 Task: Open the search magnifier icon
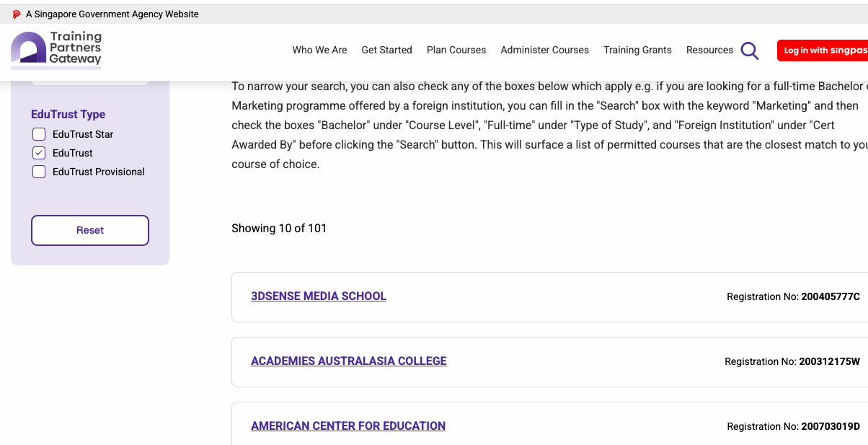749,50
